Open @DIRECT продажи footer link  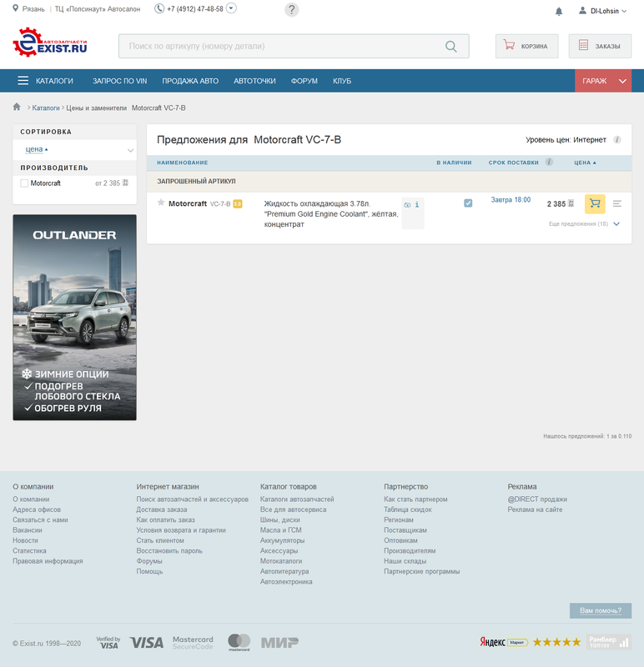pyautogui.click(x=537, y=499)
